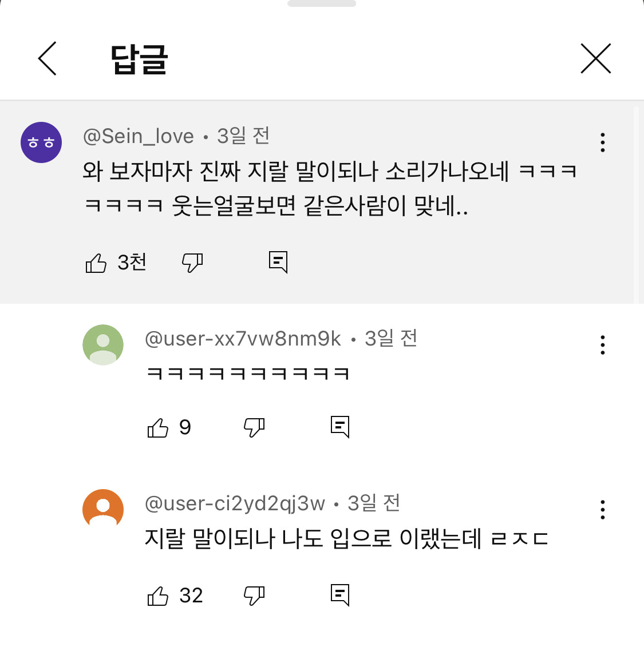Viewport: 644px width, 651px height.
Task: Like the @user-ci2yd2qj3w reply
Action: (158, 596)
